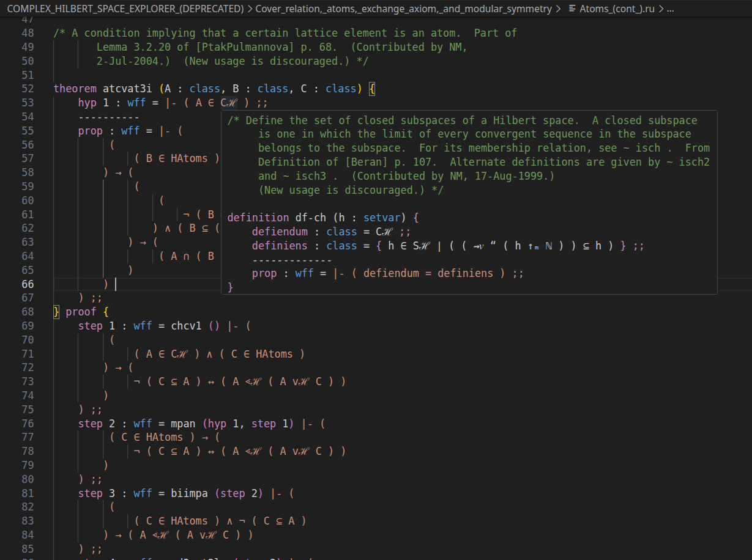Click 'biimpa' reference in step 3

[x=189, y=493]
